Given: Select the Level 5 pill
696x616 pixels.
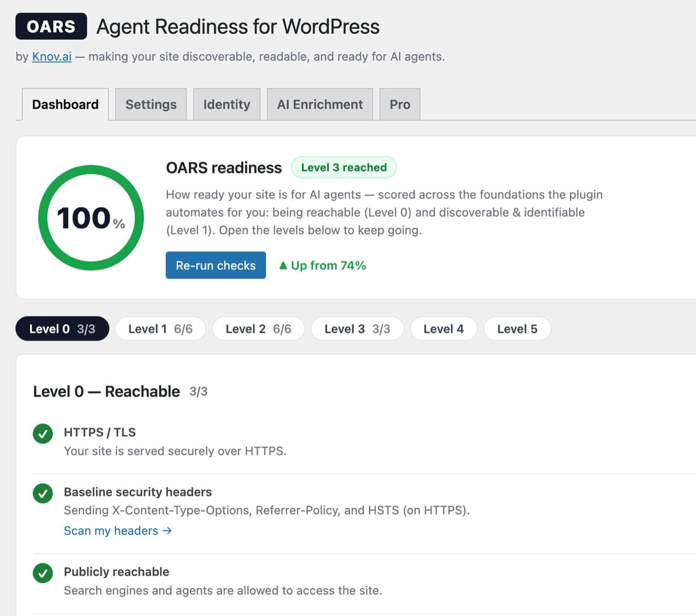Looking at the screenshot, I should (517, 329).
